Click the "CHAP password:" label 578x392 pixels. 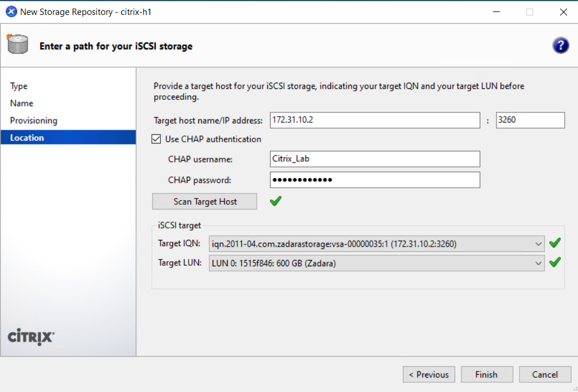pos(199,180)
